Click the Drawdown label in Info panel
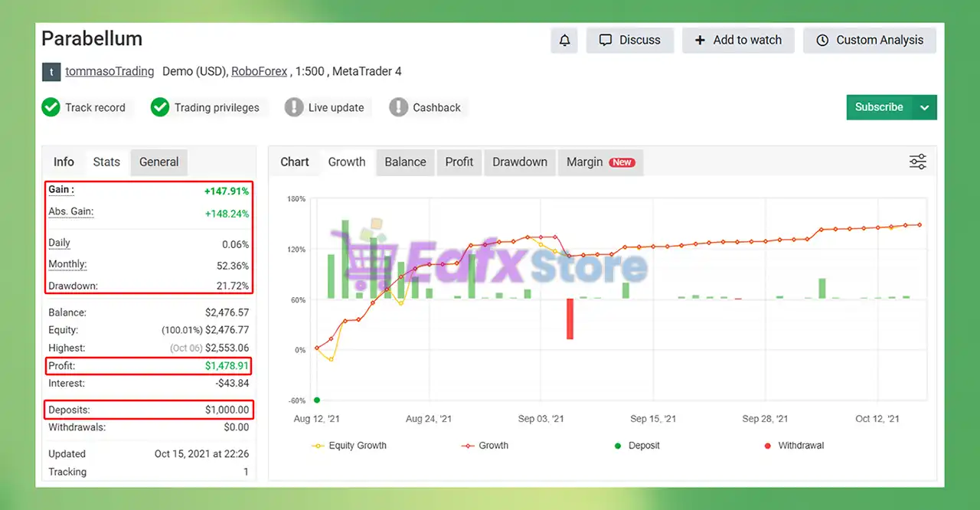Screen dimensions: 980x510 point(73,286)
